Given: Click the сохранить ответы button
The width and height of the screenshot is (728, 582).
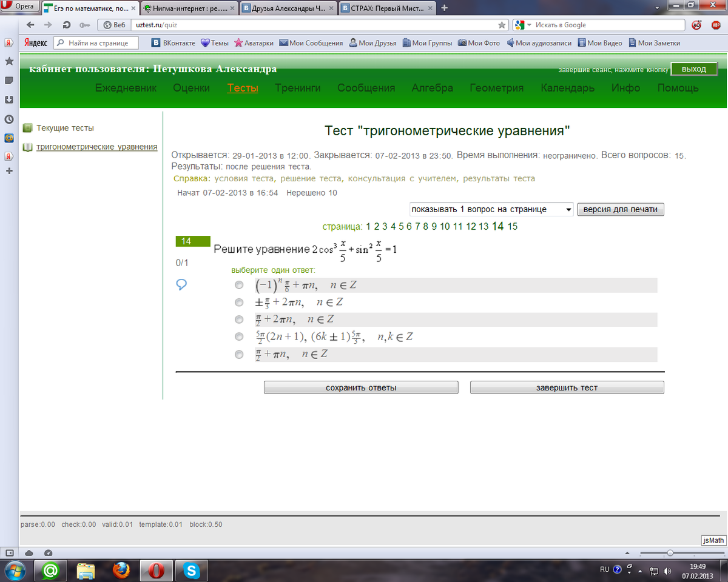Looking at the screenshot, I should (361, 387).
